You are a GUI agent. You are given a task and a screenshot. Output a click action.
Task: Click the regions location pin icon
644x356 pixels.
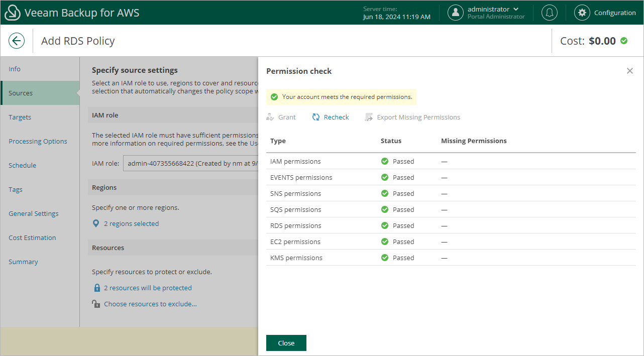tap(96, 223)
